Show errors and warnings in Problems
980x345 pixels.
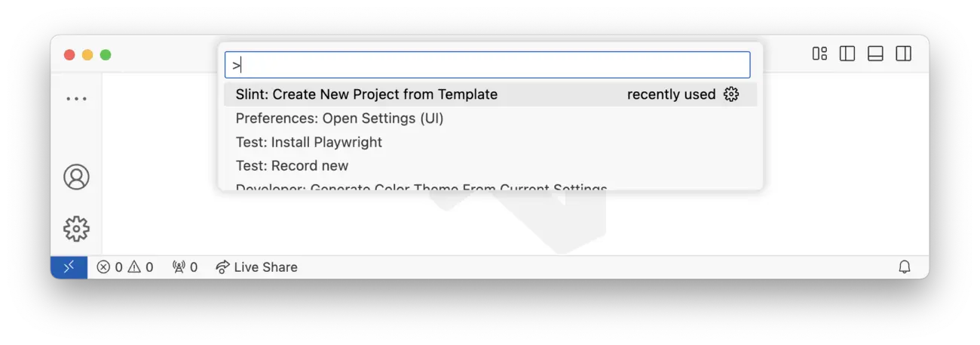pos(125,267)
